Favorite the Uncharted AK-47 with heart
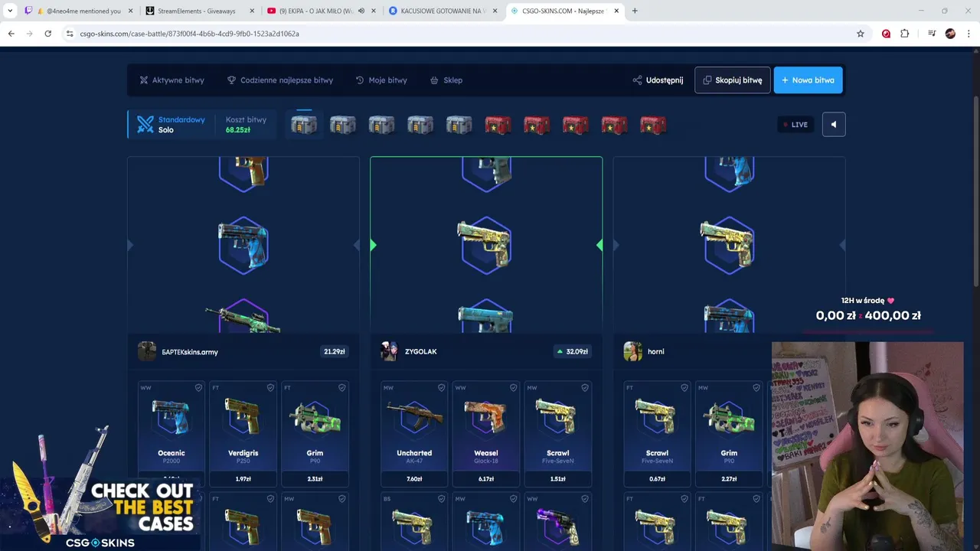This screenshot has width=980, height=551. pyautogui.click(x=441, y=388)
